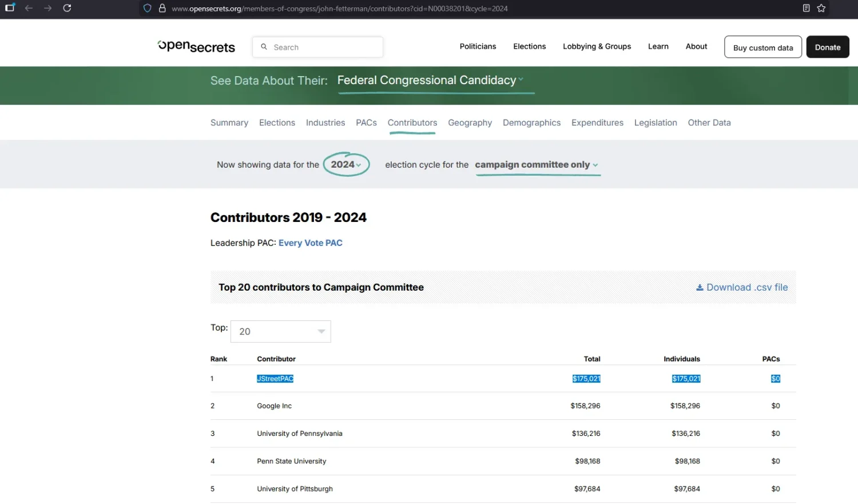Click the University of Pennsylvania contributor name
Viewport: 858px width, 504px height.
point(300,433)
